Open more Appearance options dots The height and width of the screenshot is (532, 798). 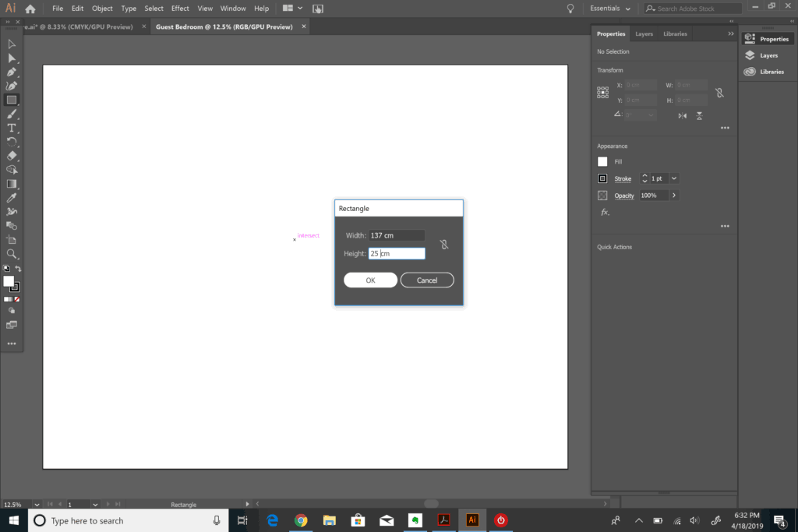tap(725, 226)
